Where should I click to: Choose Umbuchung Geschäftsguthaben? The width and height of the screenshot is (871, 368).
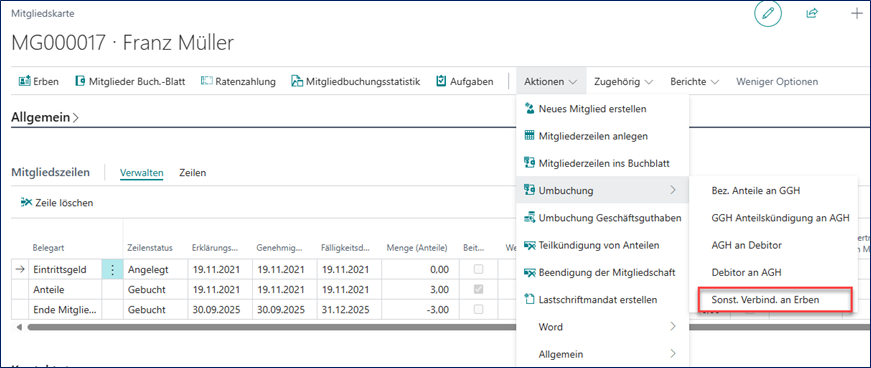[x=603, y=218]
